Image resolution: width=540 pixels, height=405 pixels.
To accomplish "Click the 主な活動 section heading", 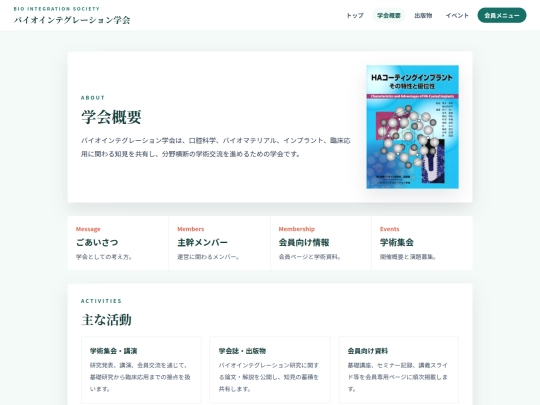I will pyautogui.click(x=106, y=320).
